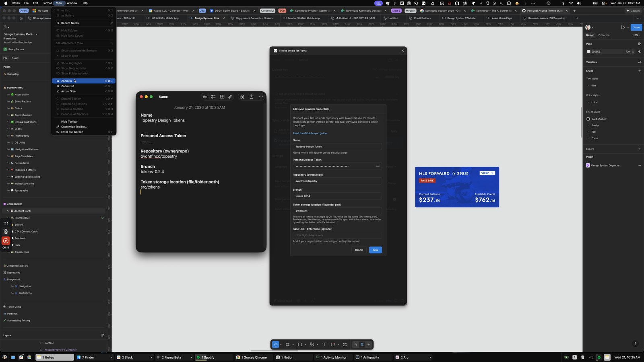Open Read the GitHub sync guide link
The height and width of the screenshot is (362, 644).
[x=310, y=133]
